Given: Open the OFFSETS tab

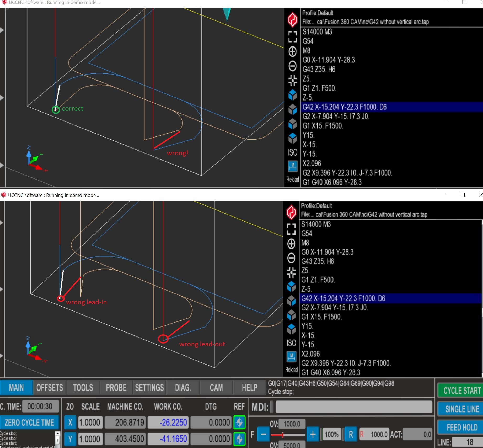Looking at the screenshot, I should [x=50, y=388].
